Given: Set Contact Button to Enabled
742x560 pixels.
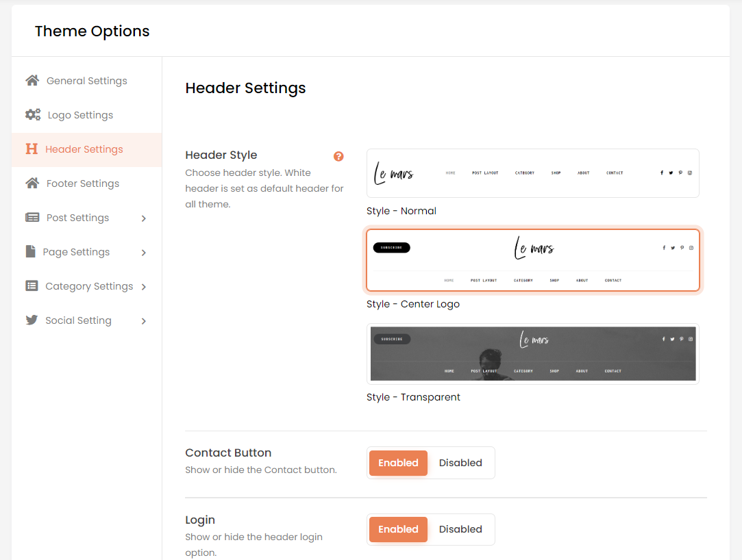Looking at the screenshot, I should click(x=398, y=463).
